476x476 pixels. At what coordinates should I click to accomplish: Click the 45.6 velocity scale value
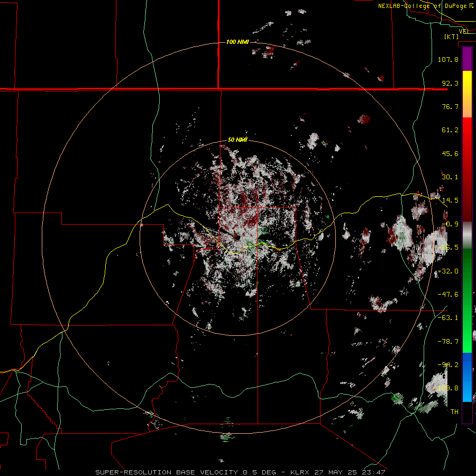(450, 153)
